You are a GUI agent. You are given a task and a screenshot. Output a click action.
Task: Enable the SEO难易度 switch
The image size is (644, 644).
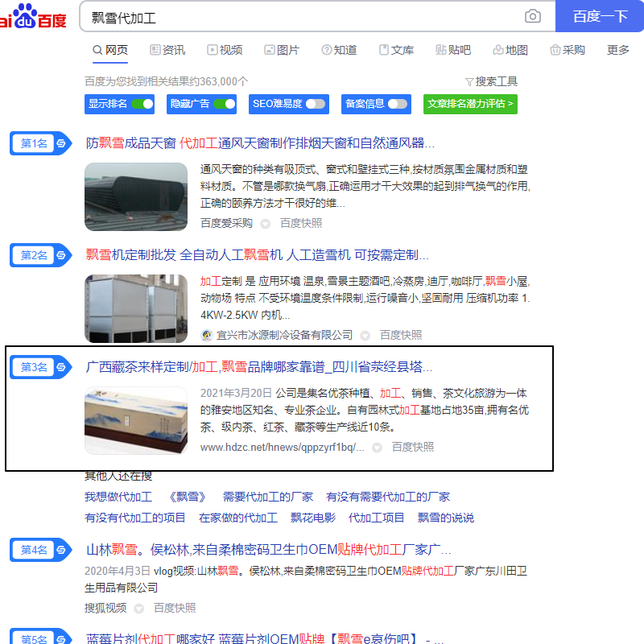[316, 104]
